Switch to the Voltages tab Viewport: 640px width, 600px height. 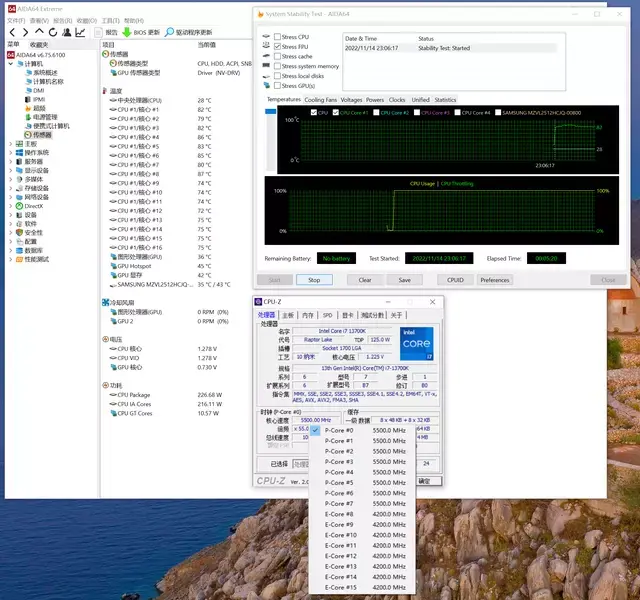click(x=351, y=100)
